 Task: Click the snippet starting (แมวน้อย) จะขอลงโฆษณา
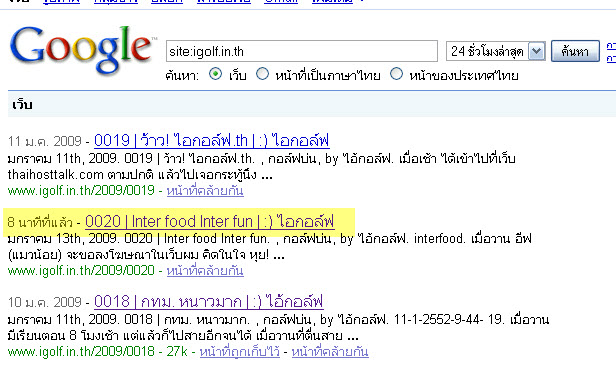coord(146,255)
